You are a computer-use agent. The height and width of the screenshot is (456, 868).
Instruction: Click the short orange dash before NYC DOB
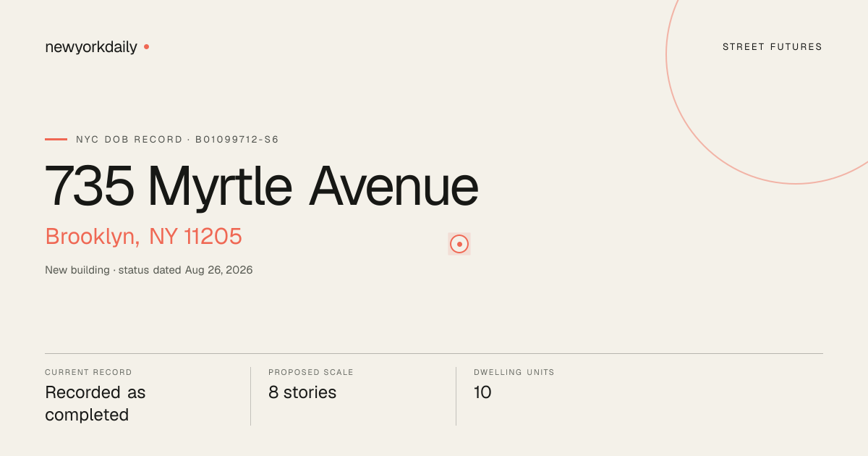coord(56,139)
